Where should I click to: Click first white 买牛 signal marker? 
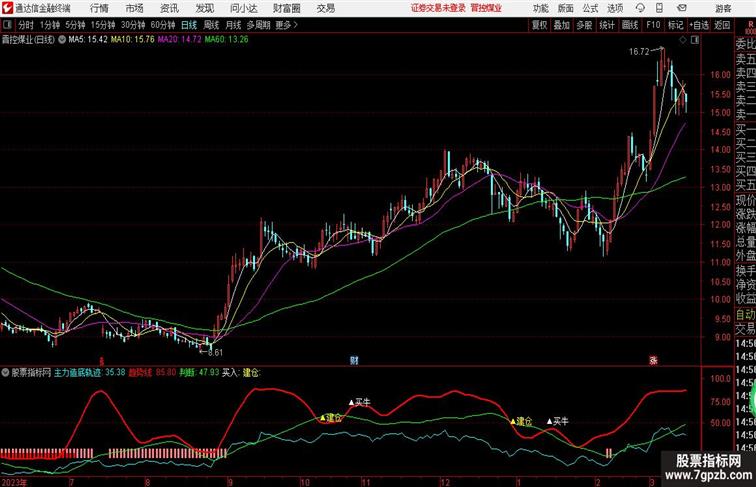(x=360, y=402)
